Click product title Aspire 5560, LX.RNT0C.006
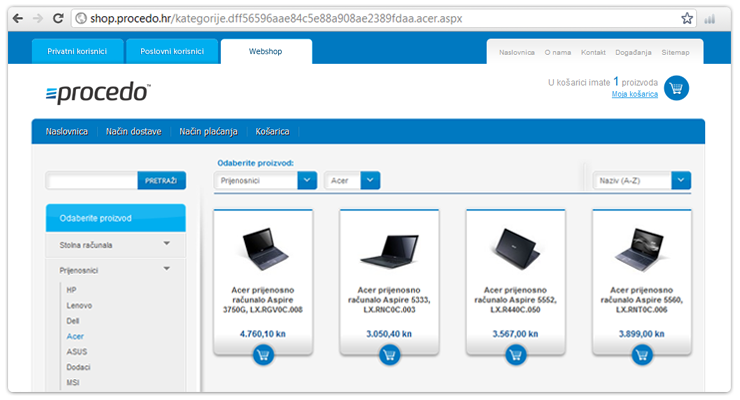Screen dimensions: 740x400 tap(642, 300)
